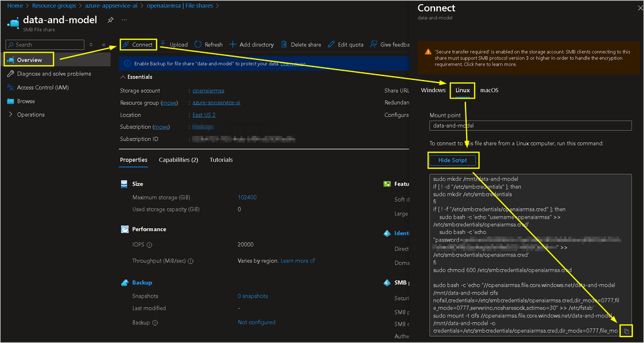Click the Delete share trash icon
Image resolution: width=644 pixels, height=343 pixels.
(x=284, y=44)
